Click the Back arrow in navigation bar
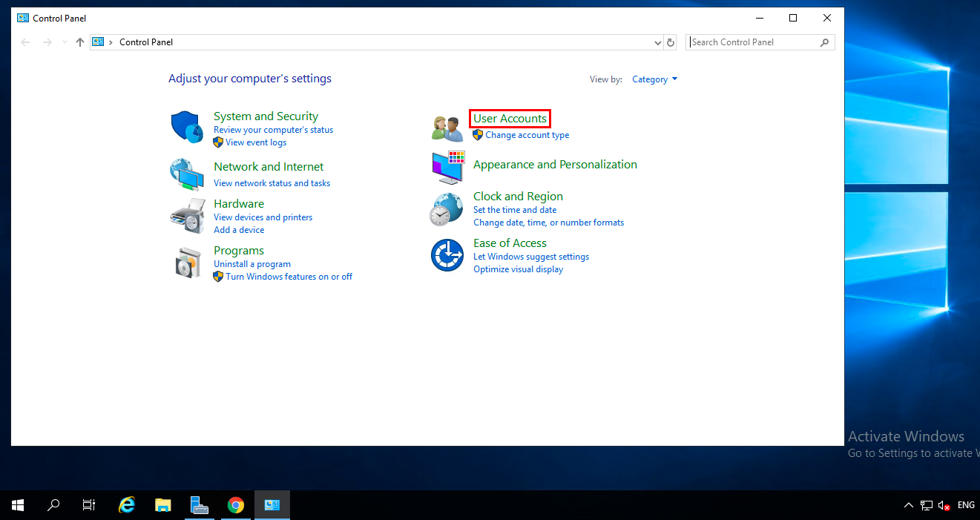 tap(25, 42)
